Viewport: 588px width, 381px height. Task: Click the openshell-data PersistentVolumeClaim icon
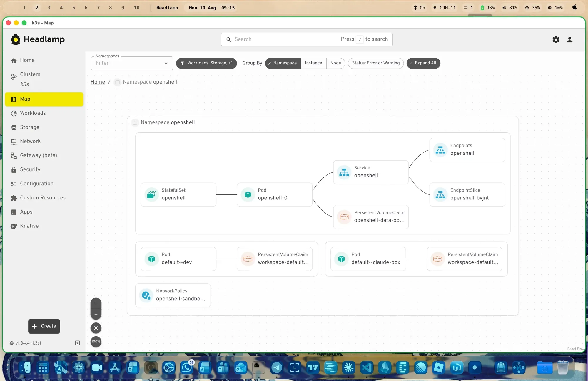pos(344,217)
